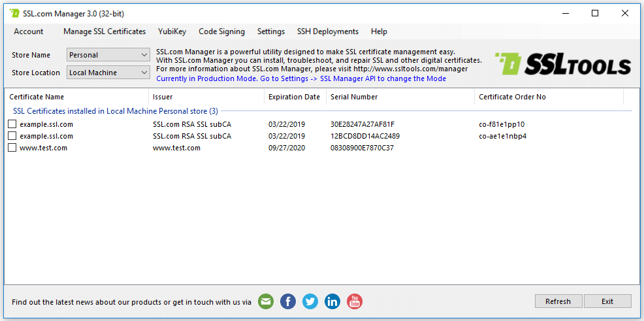Screen dimensions: 644x321
Task: Tick the second example.ssl.com certificate checkbox
Action: pyautogui.click(x=12, y=136)
